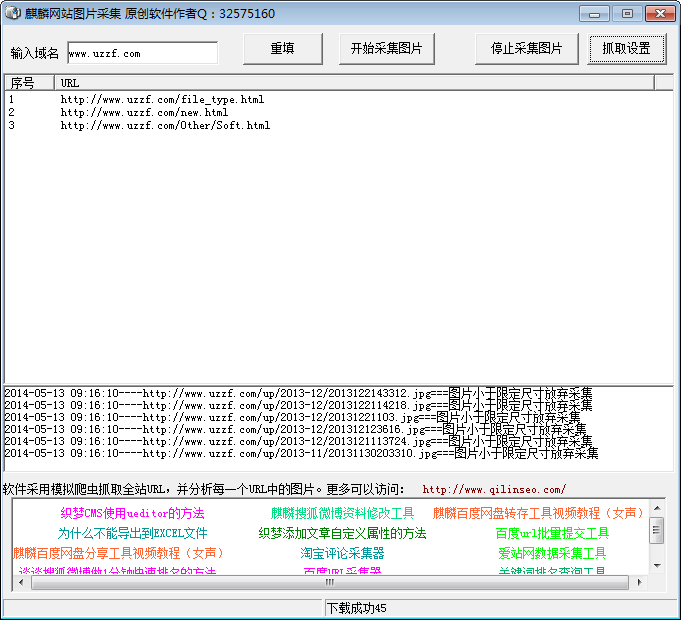The height and width of the screenshot is (620, 681).
Task: Minimize the 麒麟网站图片采集 window
Action: pos(595,14)
